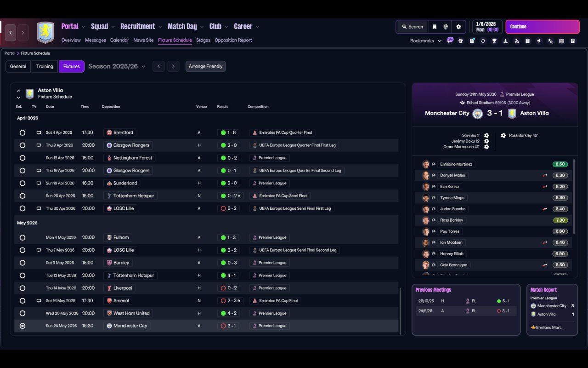The height and width of the screenshot is (368, 588).
Task: Select the Liverpool fixture radio button
Action: (x=23, y=288)
